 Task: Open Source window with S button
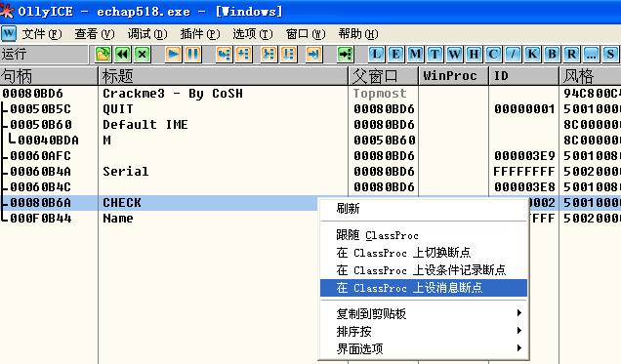610,55
